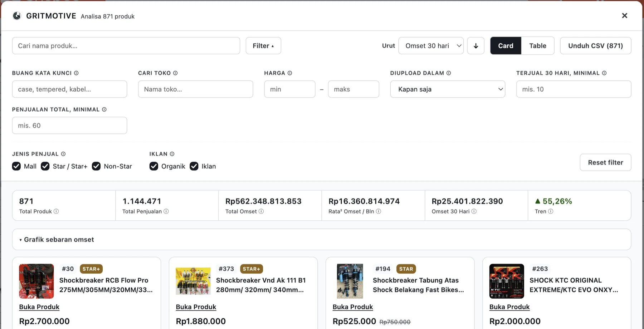Click Shockbreaker Vnd Ak 111 B1 thumbnail
The image size is (644, 329).
tap(193, 281)
